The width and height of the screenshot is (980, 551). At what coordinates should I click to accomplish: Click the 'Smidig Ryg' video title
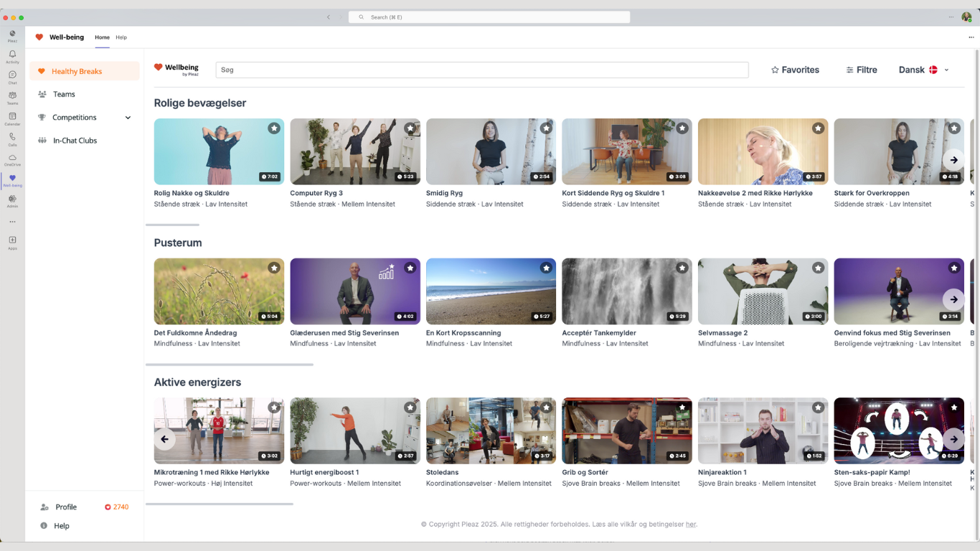click(444, 193)
